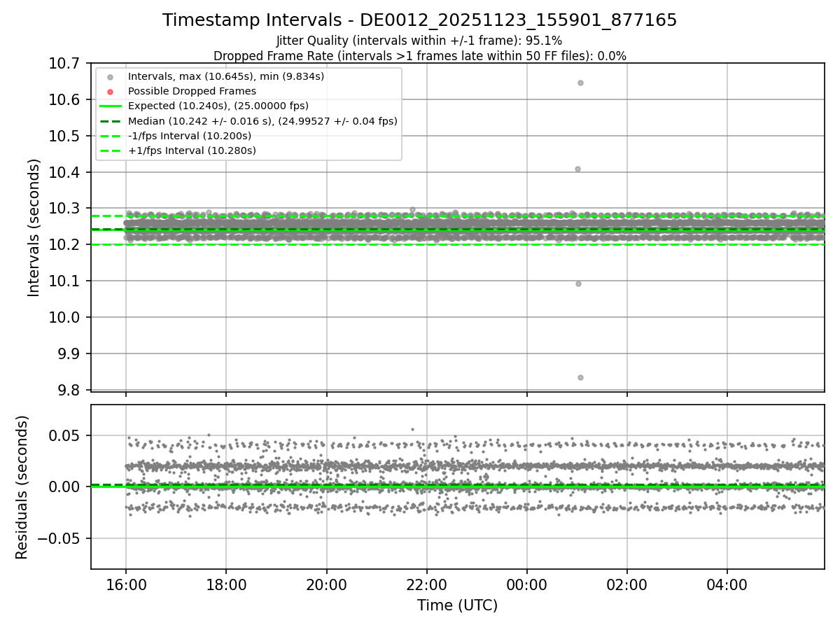Click the x-axis tick label '00:00'
This screenshot has width=840, height=630.
coord(527,584)
